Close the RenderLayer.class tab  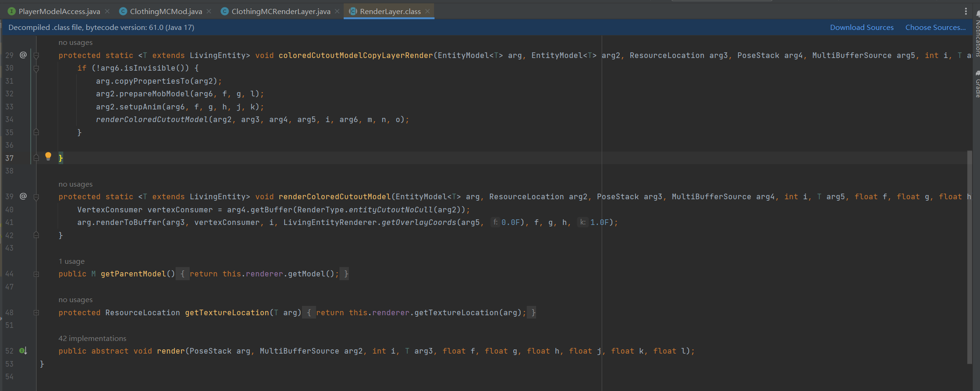point(427,11)
